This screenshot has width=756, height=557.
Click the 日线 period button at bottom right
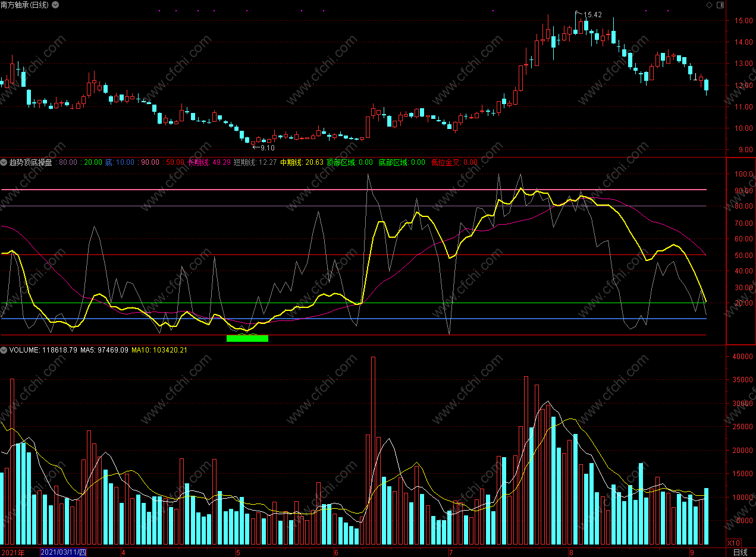click(x=740, y=552)
